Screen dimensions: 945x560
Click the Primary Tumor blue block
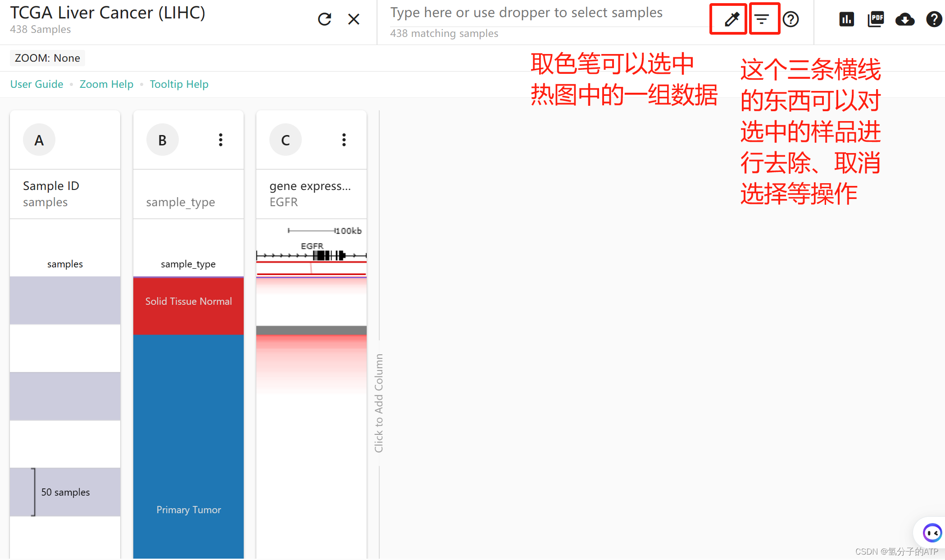point(188,446)
